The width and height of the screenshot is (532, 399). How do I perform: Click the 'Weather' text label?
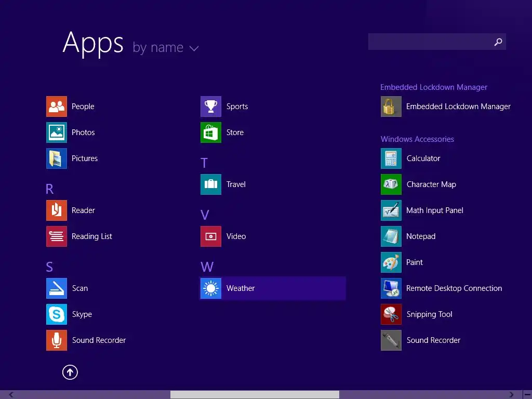(x=241, y=288)
